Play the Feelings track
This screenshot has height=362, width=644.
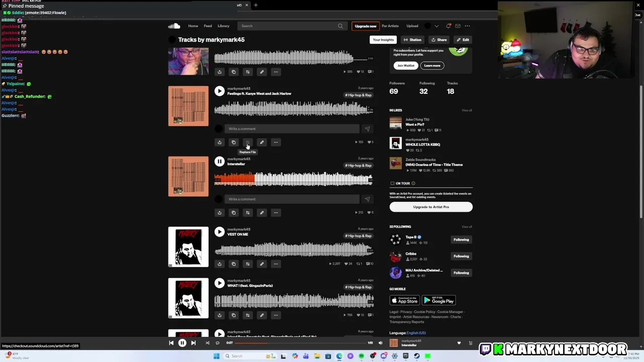click(219, 91)
